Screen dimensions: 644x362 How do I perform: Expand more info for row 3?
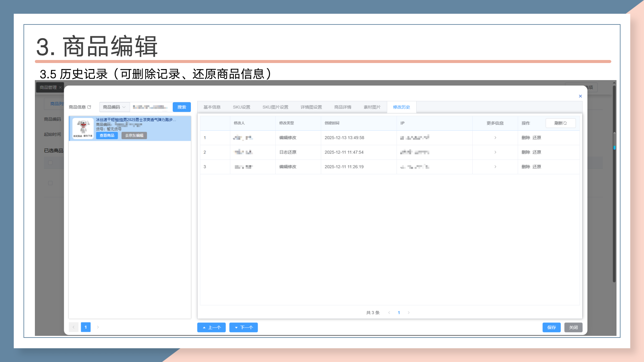[495, 167]
